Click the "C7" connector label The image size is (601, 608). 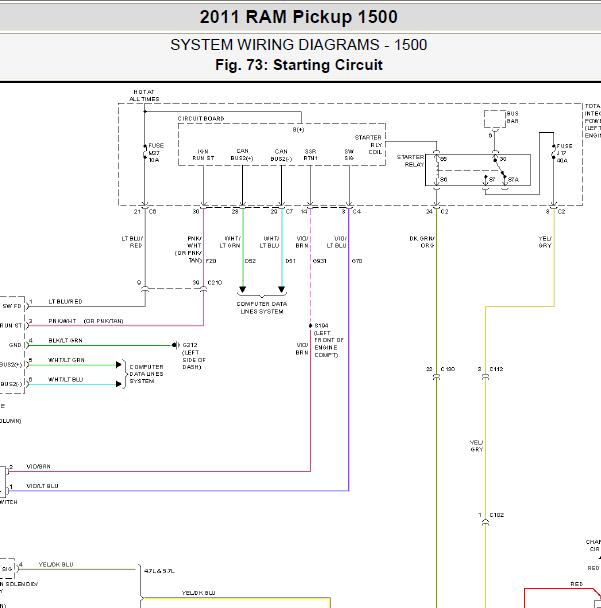pos(289,212)
